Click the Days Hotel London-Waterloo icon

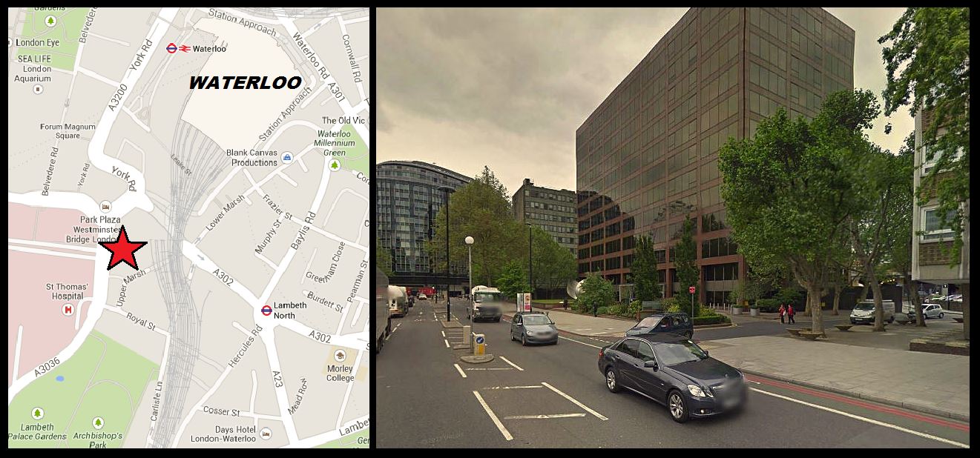tap(266, 434)
